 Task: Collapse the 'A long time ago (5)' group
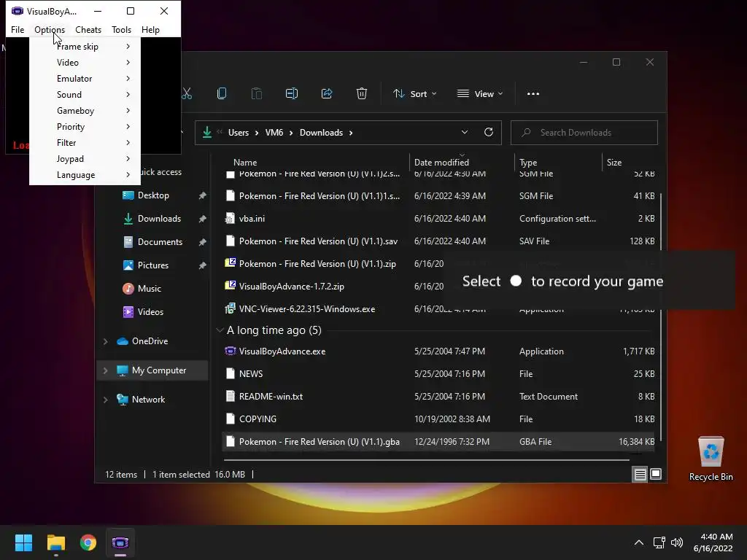coord(220,330)
